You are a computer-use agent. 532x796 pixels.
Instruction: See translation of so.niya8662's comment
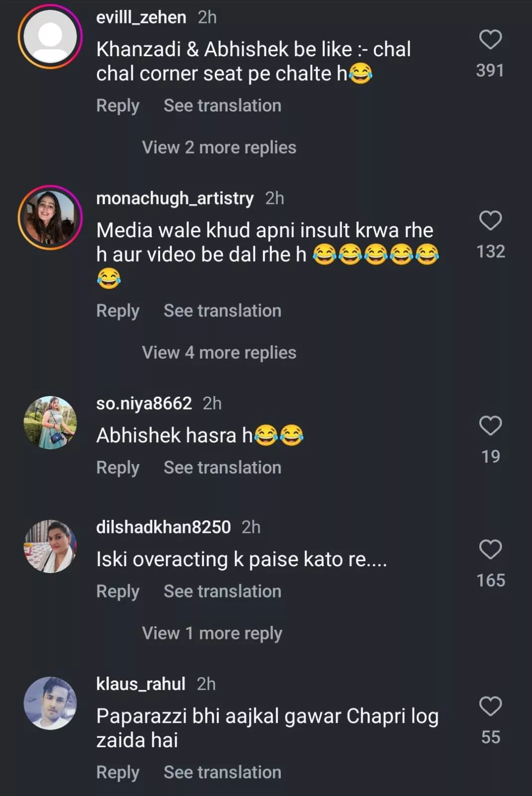222,468
